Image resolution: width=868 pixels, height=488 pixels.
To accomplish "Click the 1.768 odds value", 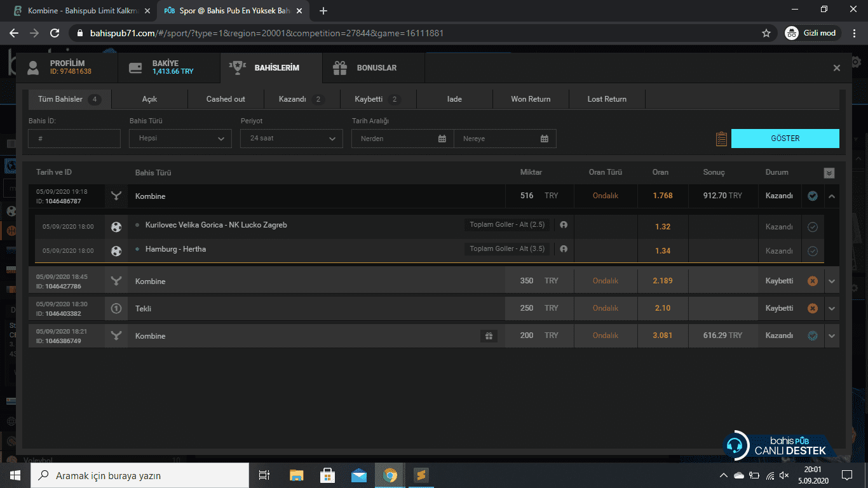I will (x=663, y=196).
